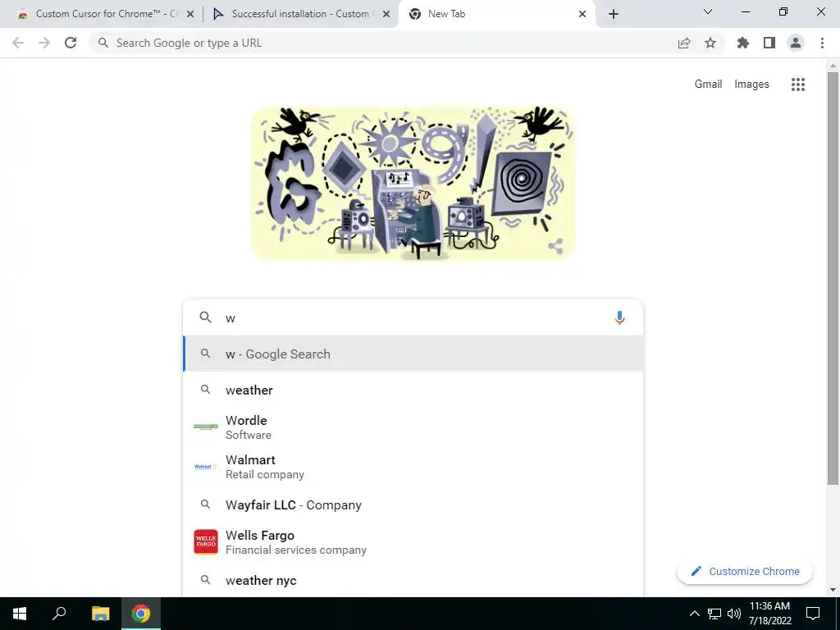Share this page using the share icon

click(684, 43)
